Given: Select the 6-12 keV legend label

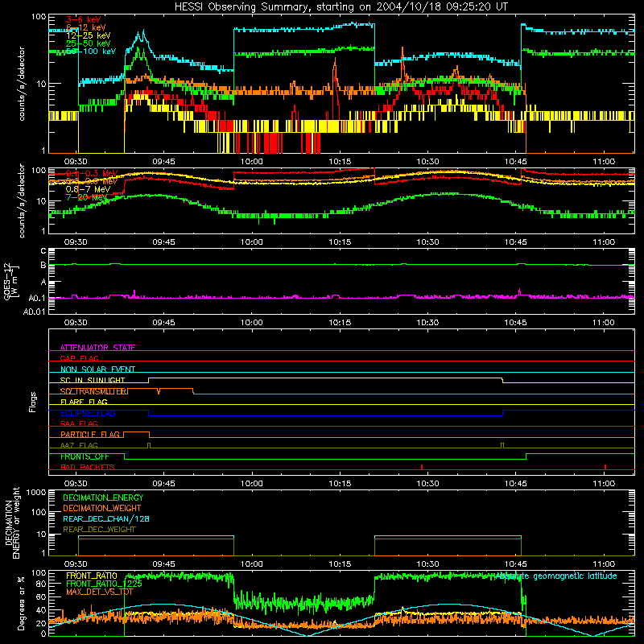Looking at the screenshot, I should click(86, 27).
